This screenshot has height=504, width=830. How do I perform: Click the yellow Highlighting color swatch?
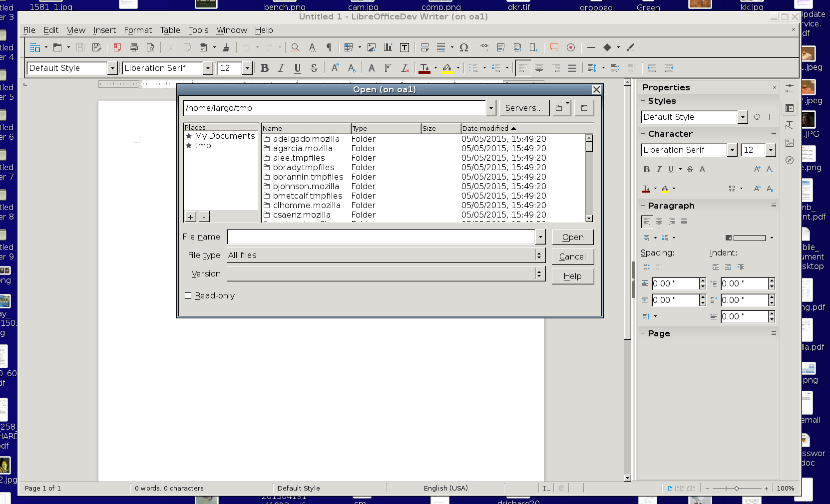point(447,68)
